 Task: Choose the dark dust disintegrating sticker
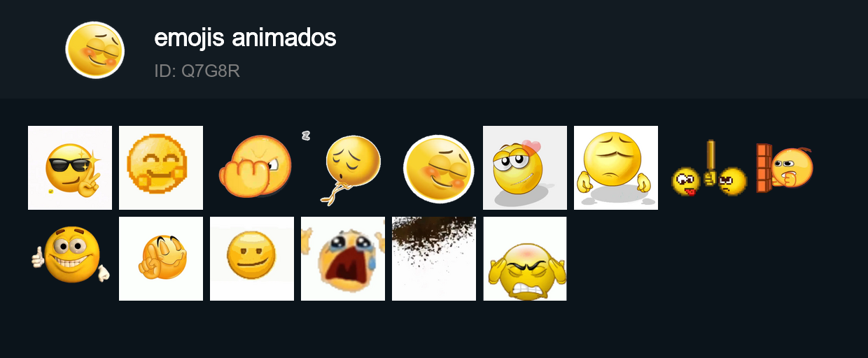click(x=434, y=259)
